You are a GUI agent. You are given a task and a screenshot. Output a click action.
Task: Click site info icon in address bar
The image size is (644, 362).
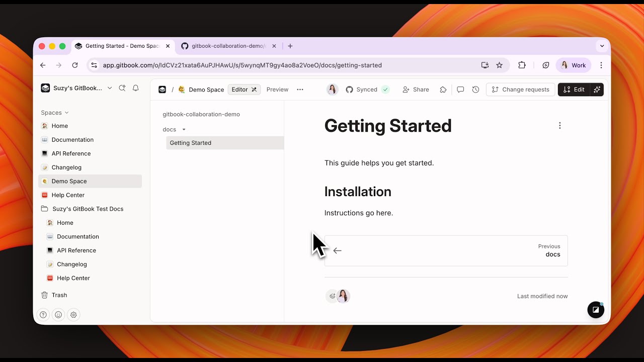(94, 65)
